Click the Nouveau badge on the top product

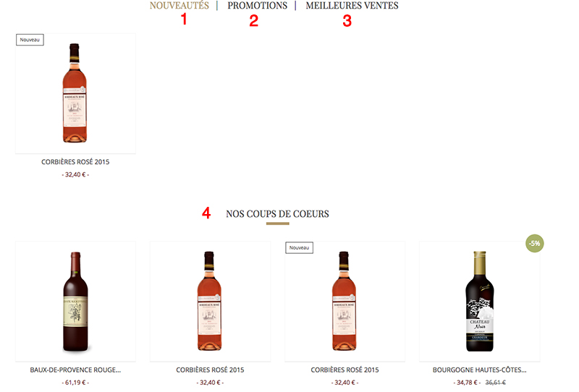30,40
